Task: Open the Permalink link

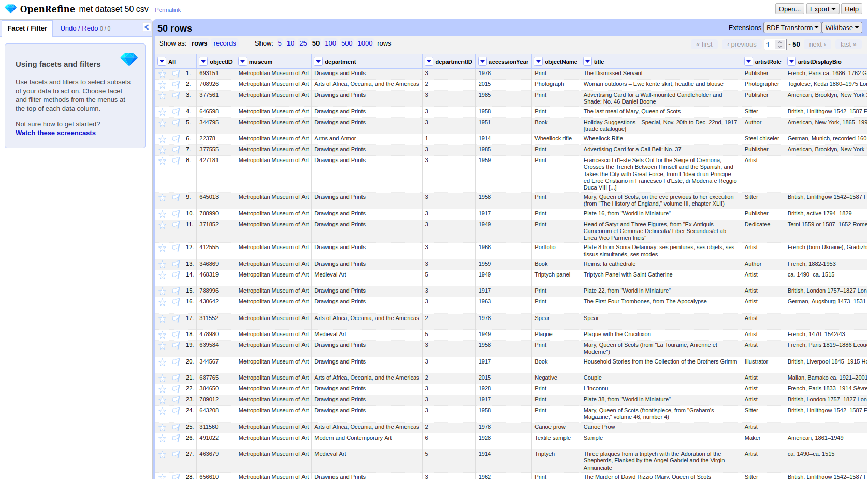Action: point(168,10)
